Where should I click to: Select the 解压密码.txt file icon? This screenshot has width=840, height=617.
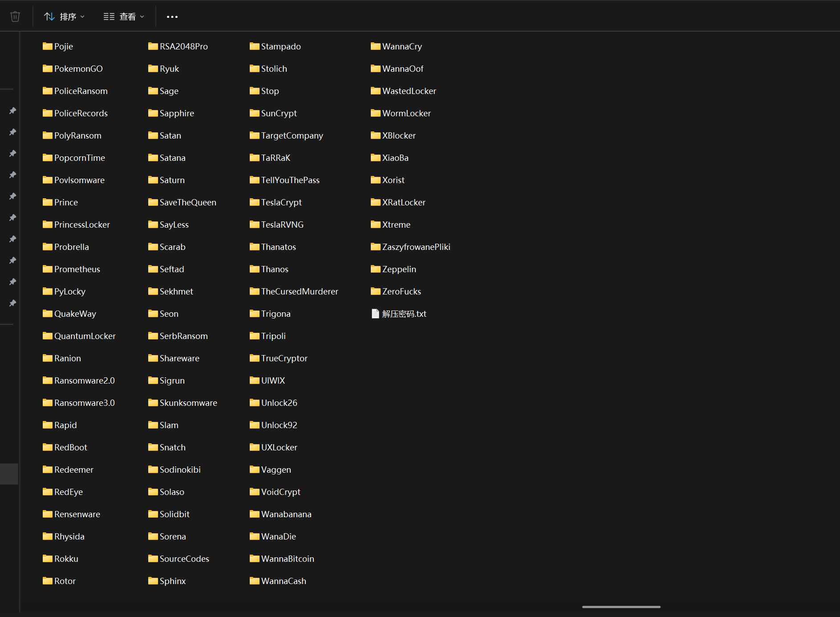pos(375,314)
